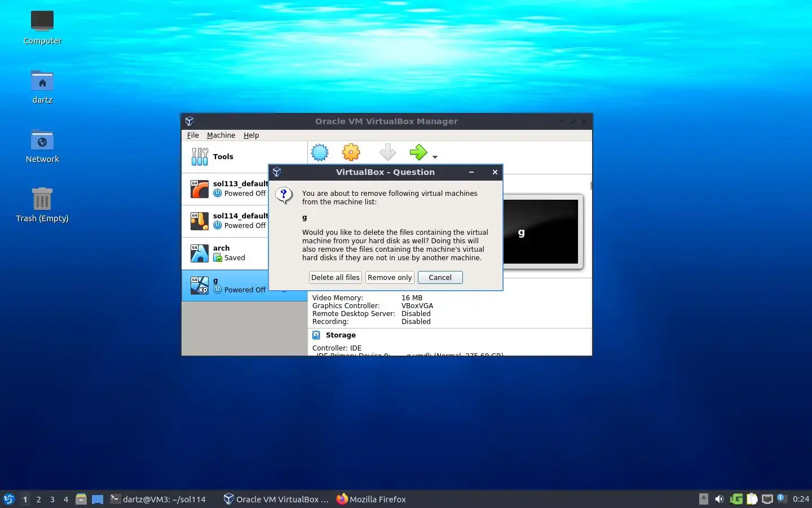The height and width of the screenshot is (508, 812).
Task: Click the Graphics Controller VBoxVGA value
Action: tap(417, 306)
